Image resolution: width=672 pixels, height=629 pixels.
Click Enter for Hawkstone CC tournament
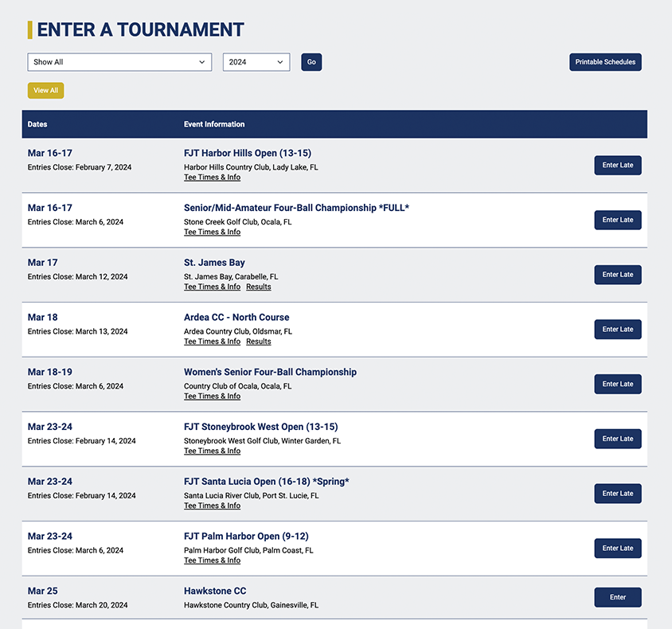point(617,597)
